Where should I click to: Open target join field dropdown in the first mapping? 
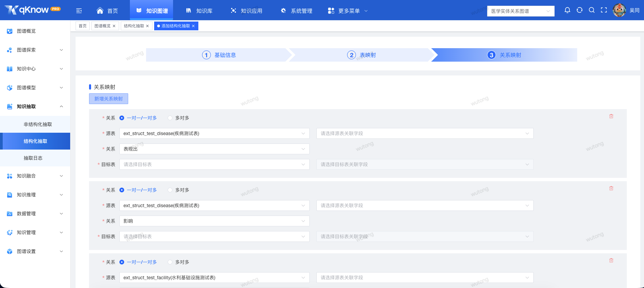pyautogui.click(x=425, y=164)
